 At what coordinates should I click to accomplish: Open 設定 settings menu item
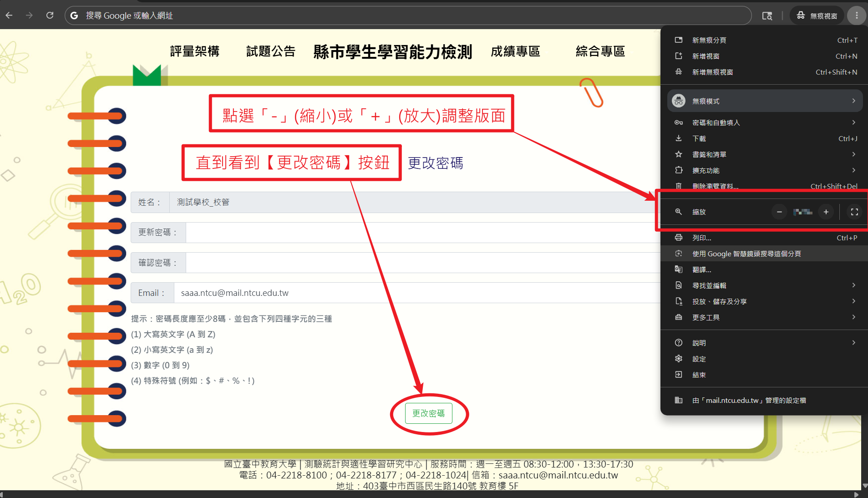[765, 359]
